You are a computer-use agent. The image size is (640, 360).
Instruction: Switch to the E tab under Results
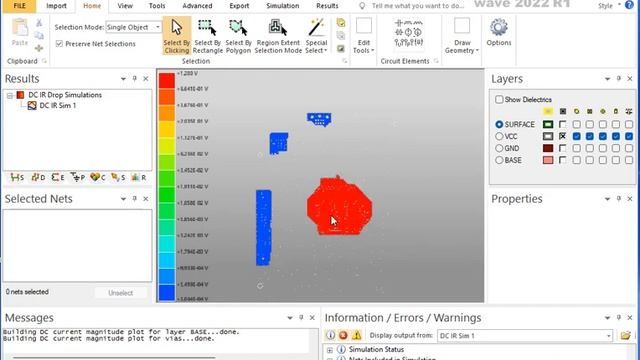coord(58,178)
